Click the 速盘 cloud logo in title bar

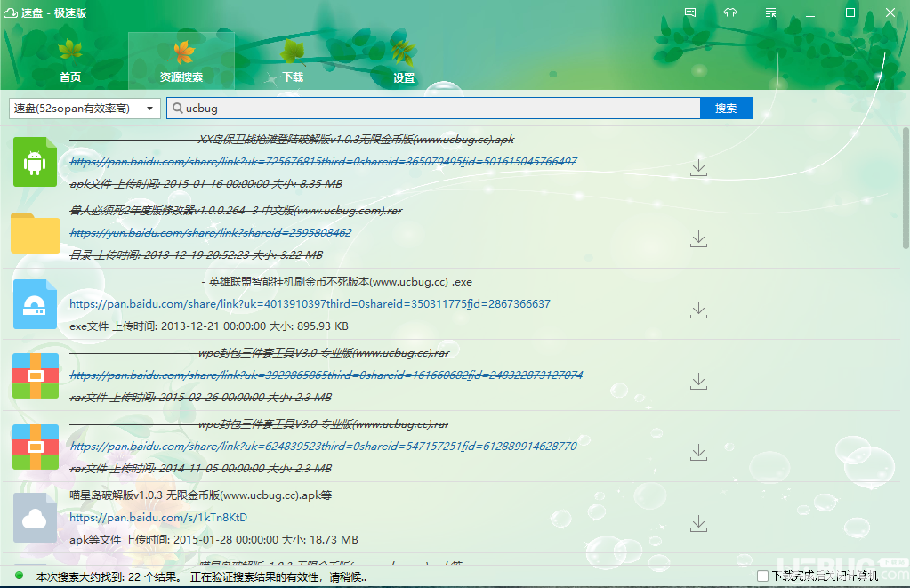(11, 12)
